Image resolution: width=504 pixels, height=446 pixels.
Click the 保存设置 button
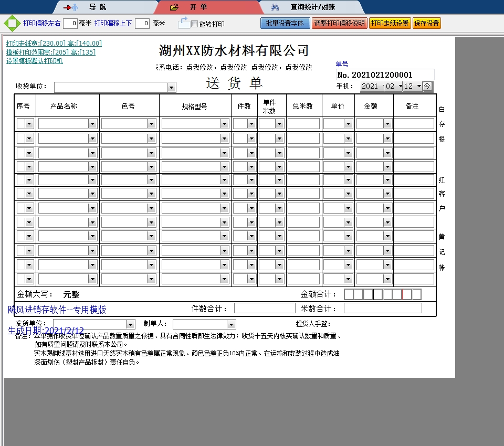[426, 24]
